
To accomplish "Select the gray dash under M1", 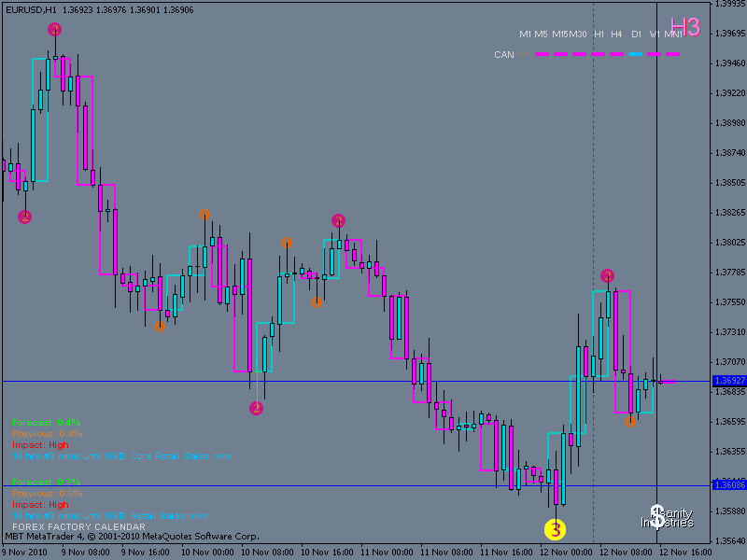I will [x=524, y=54].
